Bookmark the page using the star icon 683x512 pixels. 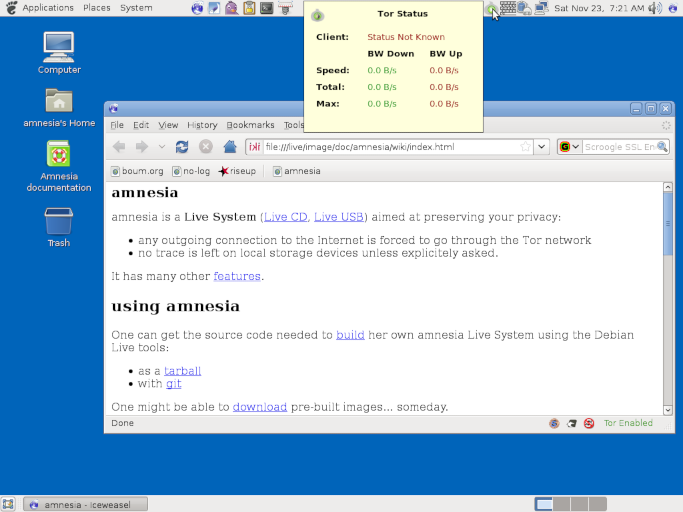click(525, 147)
